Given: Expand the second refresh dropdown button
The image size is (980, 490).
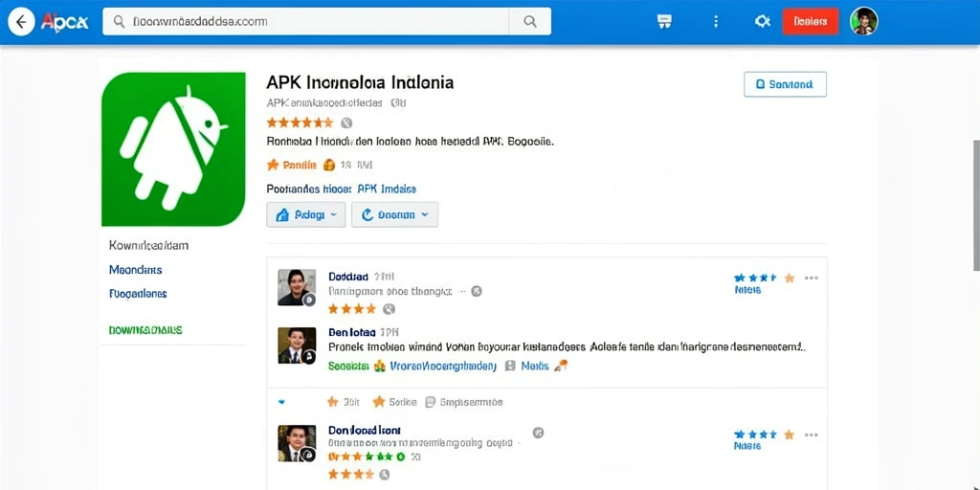Looking at the screenshot, I should [x=394, y=214].
